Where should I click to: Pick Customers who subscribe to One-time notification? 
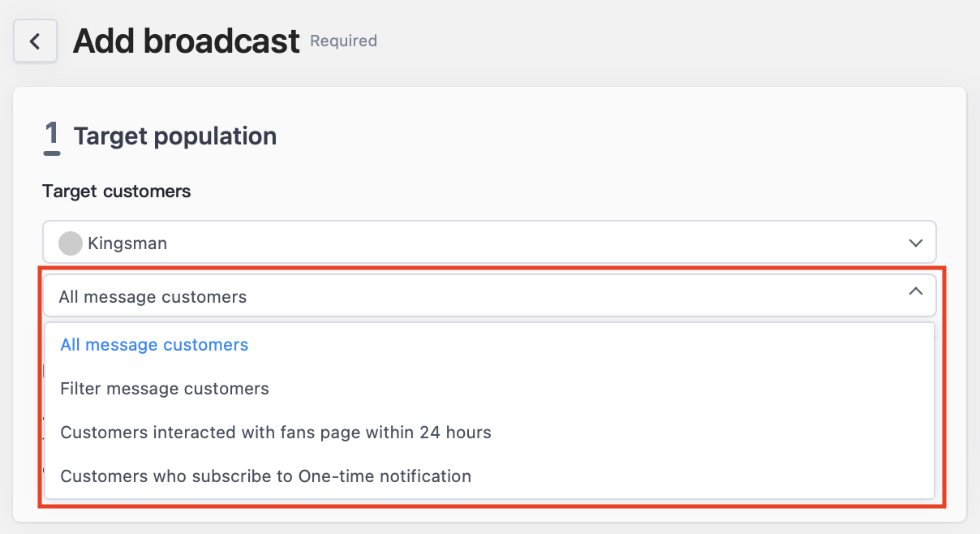click(489, 476)
